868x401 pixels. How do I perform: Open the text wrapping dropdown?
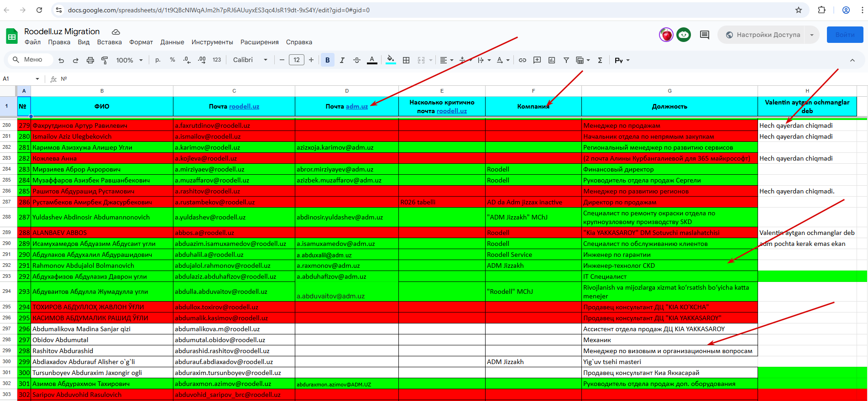pyautogui.click(x=484, y=60)
